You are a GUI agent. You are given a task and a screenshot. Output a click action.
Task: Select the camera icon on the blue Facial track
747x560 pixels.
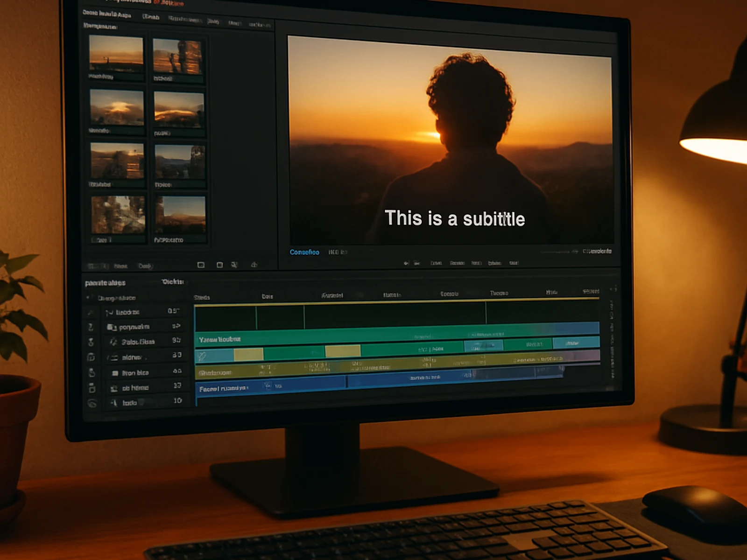click(267, 386)
